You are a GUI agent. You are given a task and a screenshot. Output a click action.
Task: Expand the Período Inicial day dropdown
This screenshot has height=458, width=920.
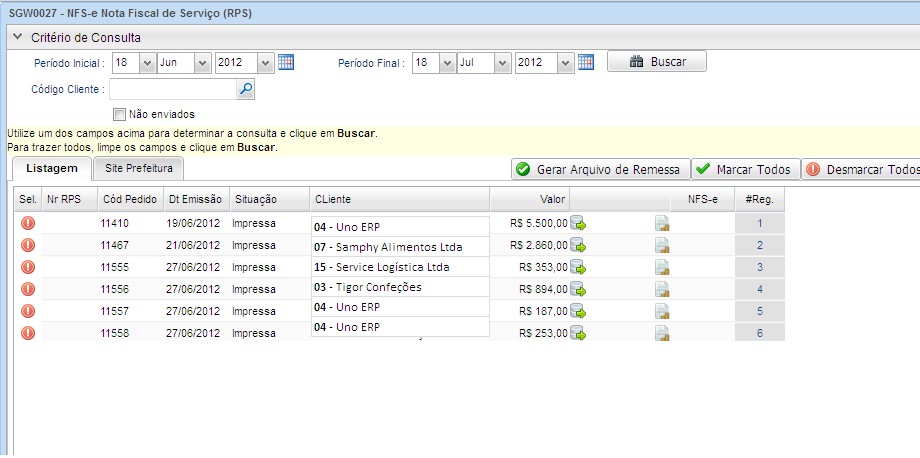coord(147,62)
